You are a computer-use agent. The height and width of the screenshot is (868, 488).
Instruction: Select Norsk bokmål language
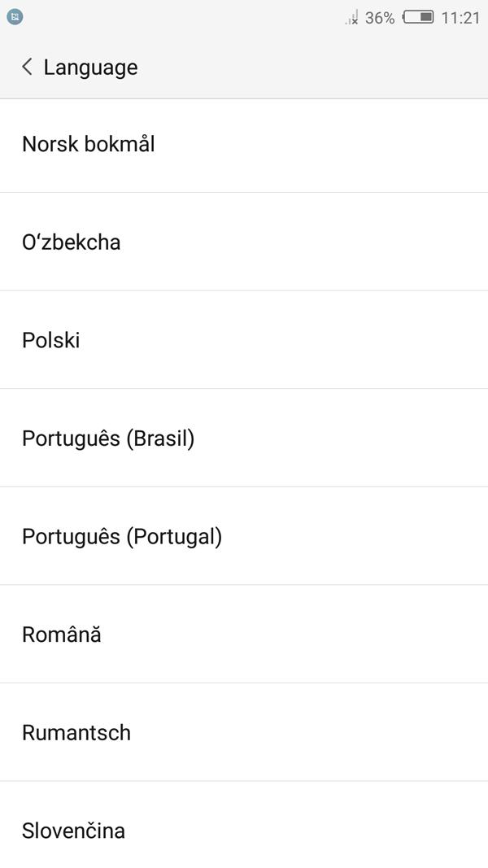(244, 145)
